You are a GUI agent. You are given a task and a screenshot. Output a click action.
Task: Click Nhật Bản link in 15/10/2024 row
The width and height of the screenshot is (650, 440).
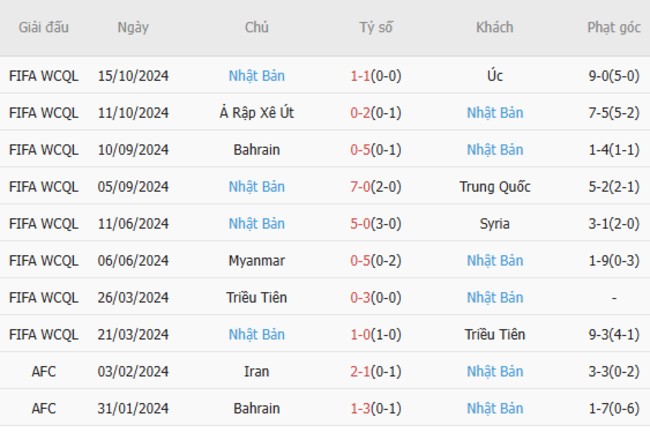pos(257,76)
